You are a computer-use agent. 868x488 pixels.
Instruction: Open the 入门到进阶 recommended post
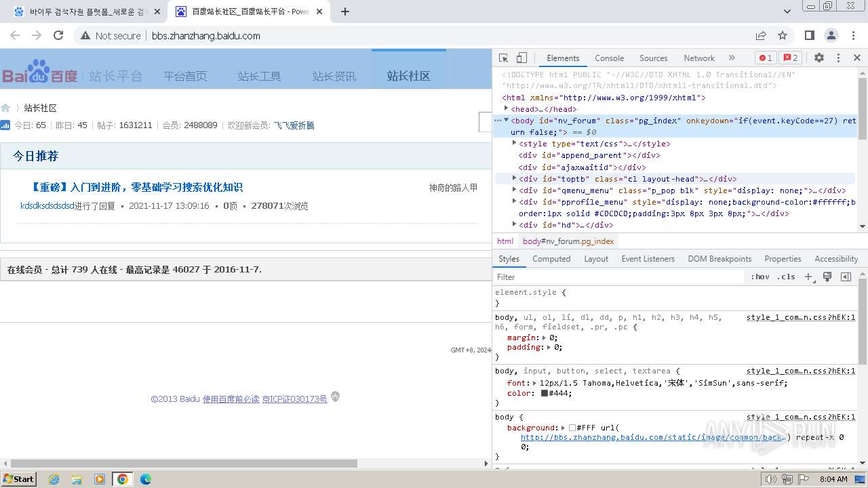pyautogui.click(x=137, y=187)
